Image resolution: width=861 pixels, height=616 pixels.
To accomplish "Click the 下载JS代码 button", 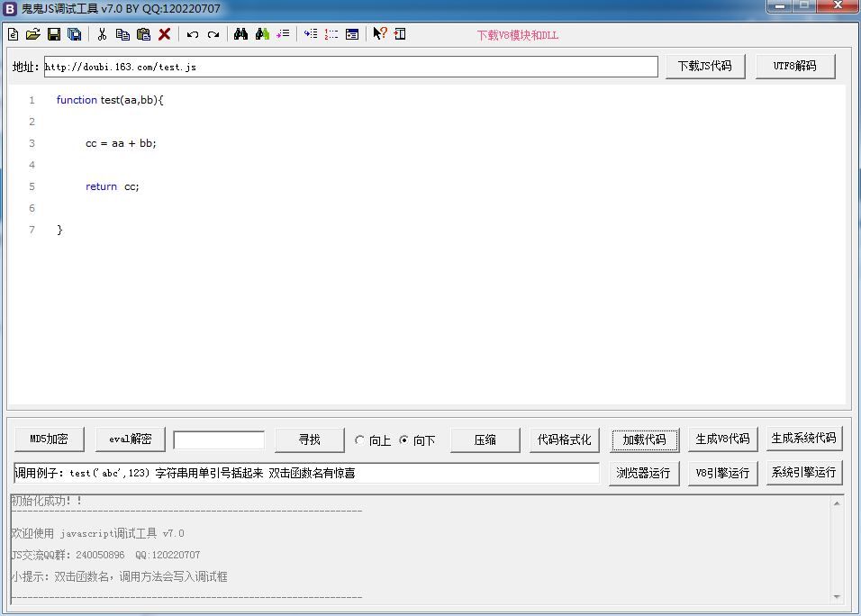I will [705, 67].
